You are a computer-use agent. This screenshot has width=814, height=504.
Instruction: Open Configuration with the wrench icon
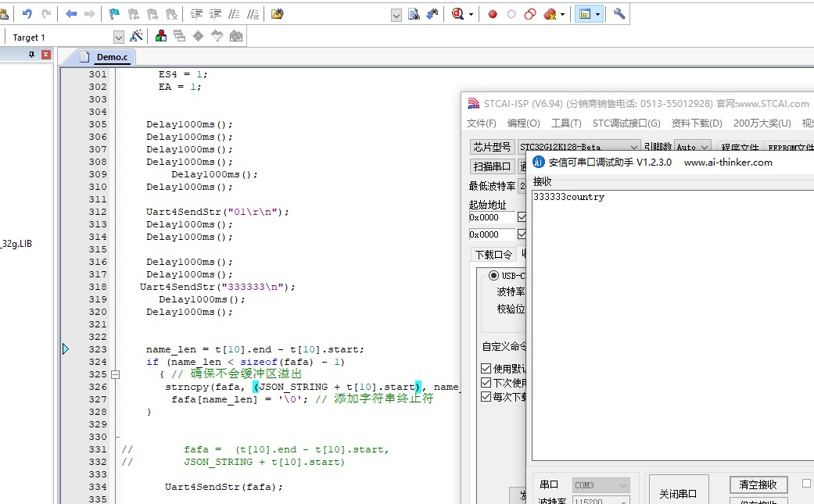[619, 14]
